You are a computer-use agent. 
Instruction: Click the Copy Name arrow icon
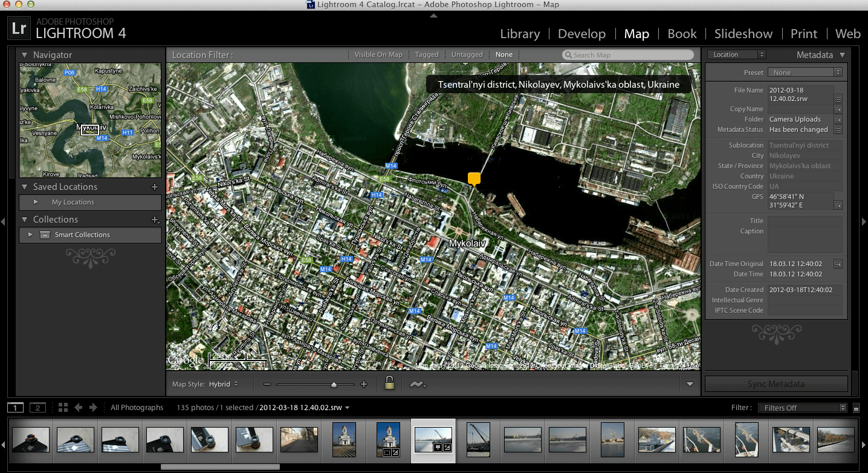coord(838,109)
